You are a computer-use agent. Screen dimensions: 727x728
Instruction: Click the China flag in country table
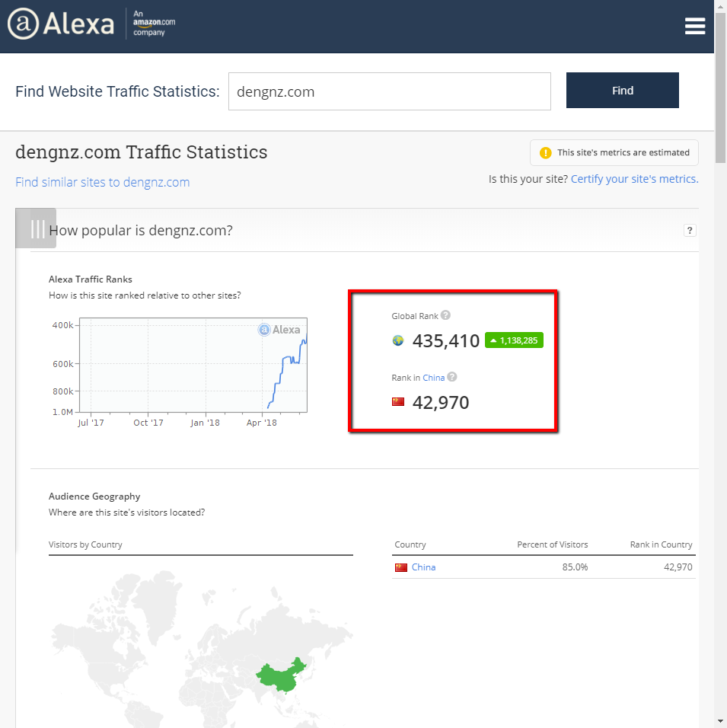pyautogui.click(x=400, y=567)
